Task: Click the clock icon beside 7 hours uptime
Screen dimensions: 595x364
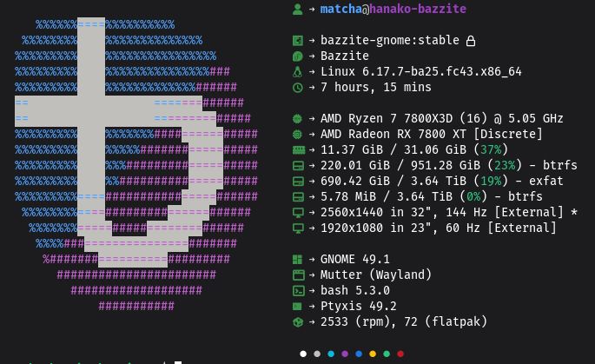Action: (297, 88)
